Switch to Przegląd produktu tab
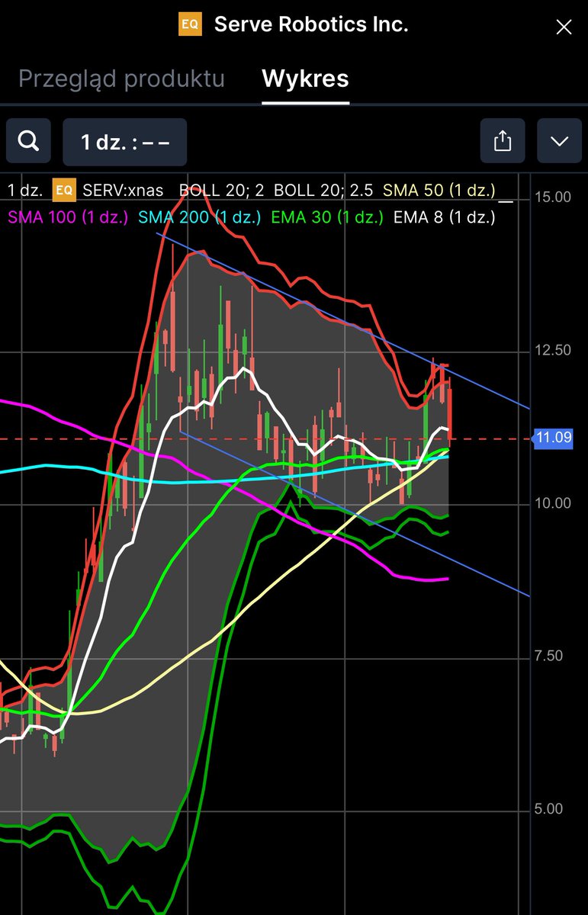The height and width of the screenshot is (915, 588). coord(121,79)
